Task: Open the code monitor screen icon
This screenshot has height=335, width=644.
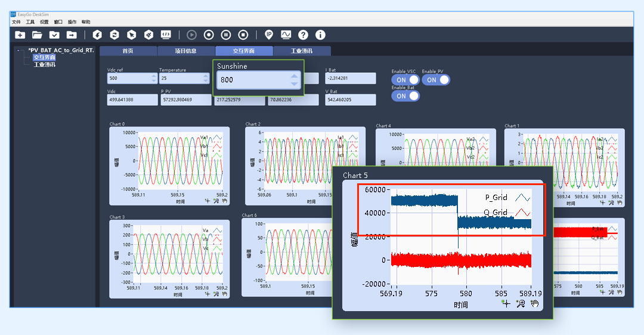Action: point(166,35)
